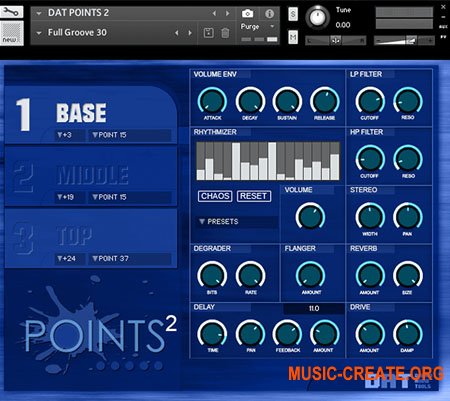Open the Rhythmizer PRESETS dropdown
The image size is (450, 401).
236,222
